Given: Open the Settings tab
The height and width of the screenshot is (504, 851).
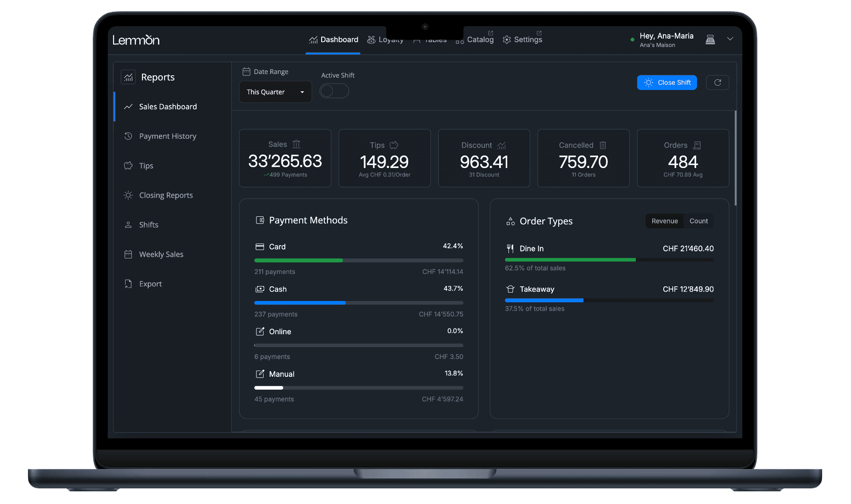Looking at the screenshot, I should click(522, 40).
